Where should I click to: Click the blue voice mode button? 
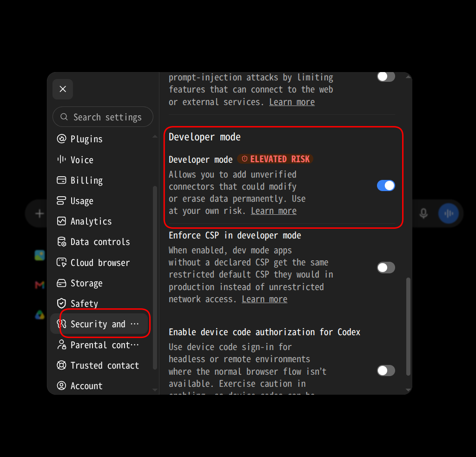448,213
